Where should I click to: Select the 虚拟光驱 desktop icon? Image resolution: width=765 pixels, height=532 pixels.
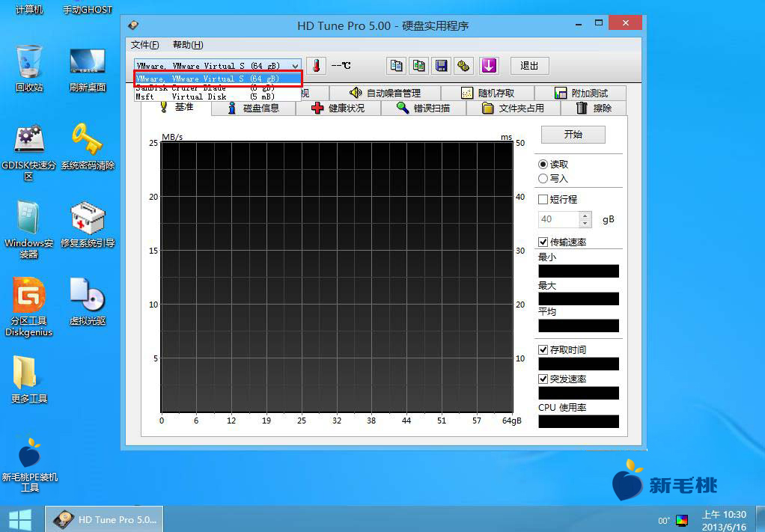coord(88,302)
